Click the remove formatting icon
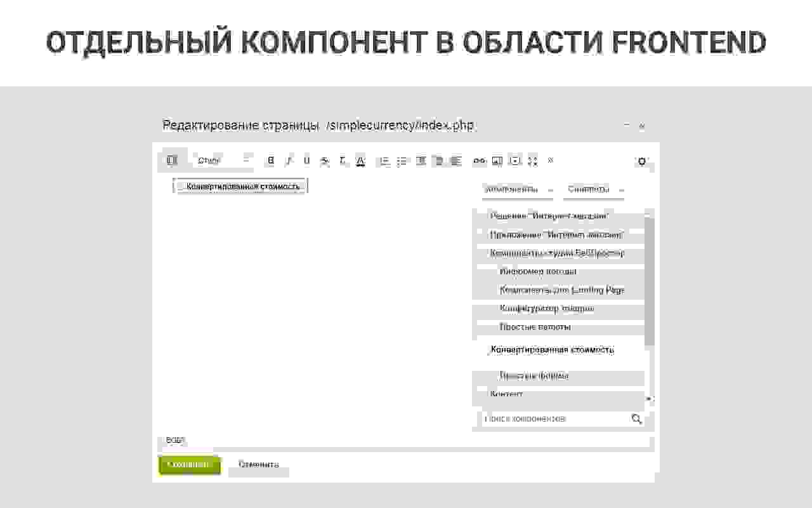The width and height of the screenshot is (812, 508). pos(343,161)
